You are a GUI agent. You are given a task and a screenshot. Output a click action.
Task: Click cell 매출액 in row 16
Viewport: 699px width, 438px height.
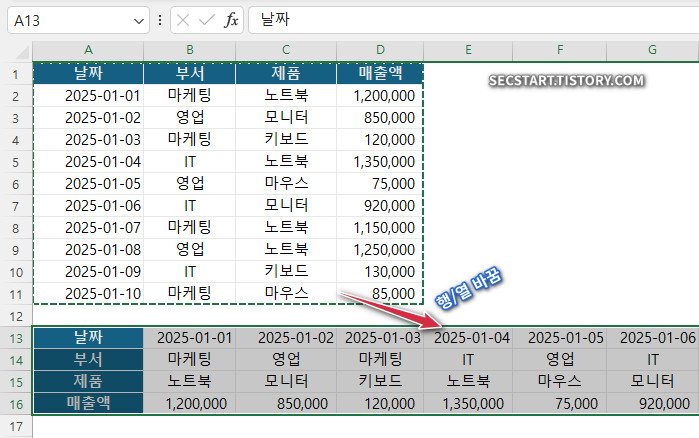[88, 404]
